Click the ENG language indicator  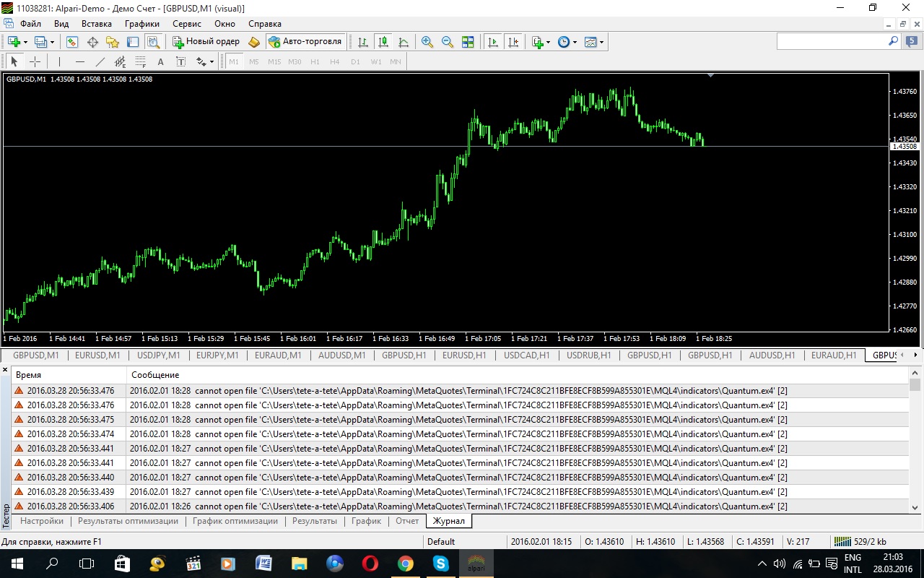click(x=853, y=557)
